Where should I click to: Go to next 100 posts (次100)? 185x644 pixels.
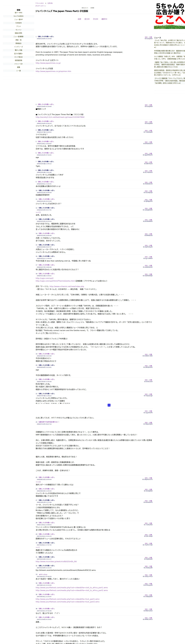click(95, 19)
